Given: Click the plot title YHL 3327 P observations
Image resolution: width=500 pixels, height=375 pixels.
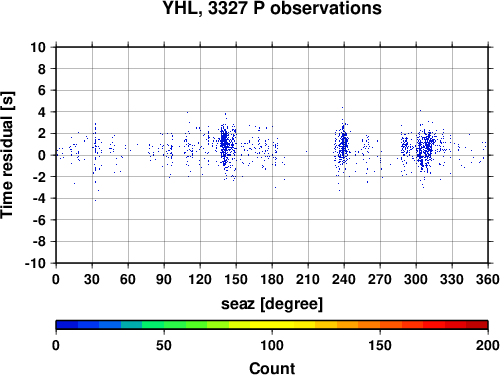Looking at the screenshot, I should point(272,8).
